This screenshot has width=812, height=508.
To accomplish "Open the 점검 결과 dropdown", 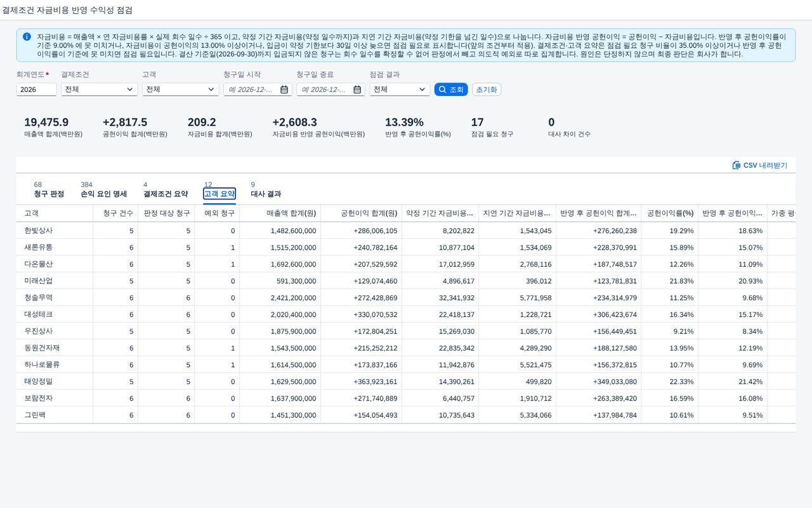I will [x=400, y=90].
